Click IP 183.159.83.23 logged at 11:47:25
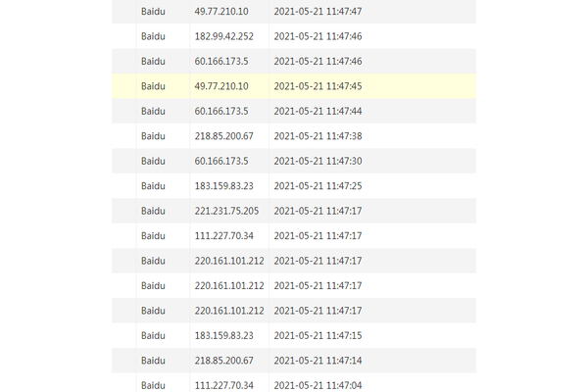This screenshot has height=392, width=588. click(x=223, y=186)
